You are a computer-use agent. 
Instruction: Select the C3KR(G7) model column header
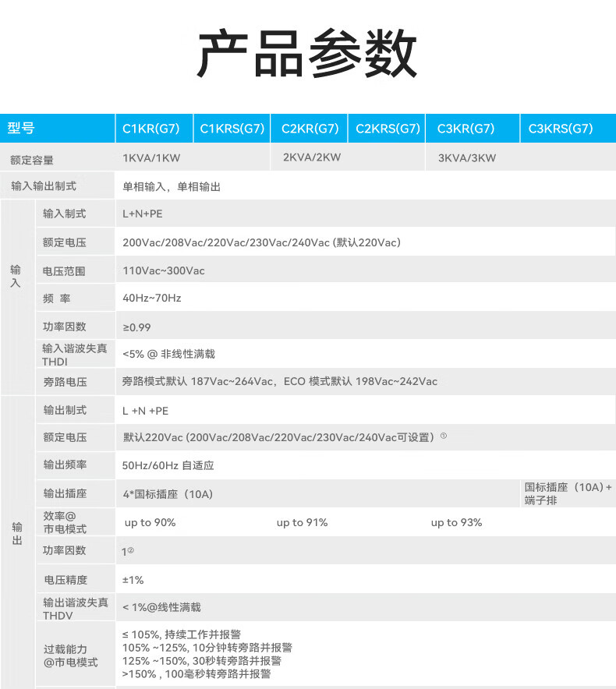click(466, 129)
